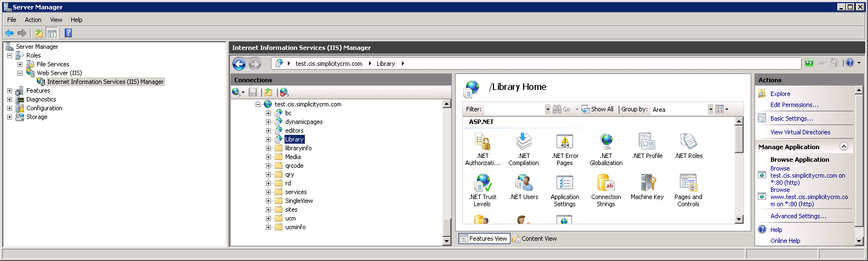Open the View menu
The width and height of the screenshot is (868, 261).
coord(56,20)
